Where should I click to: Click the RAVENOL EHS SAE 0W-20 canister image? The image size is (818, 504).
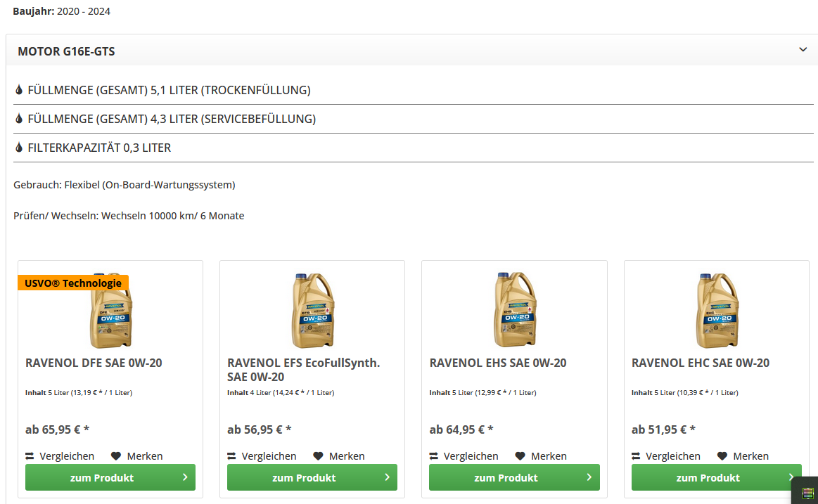click(515, 310)
